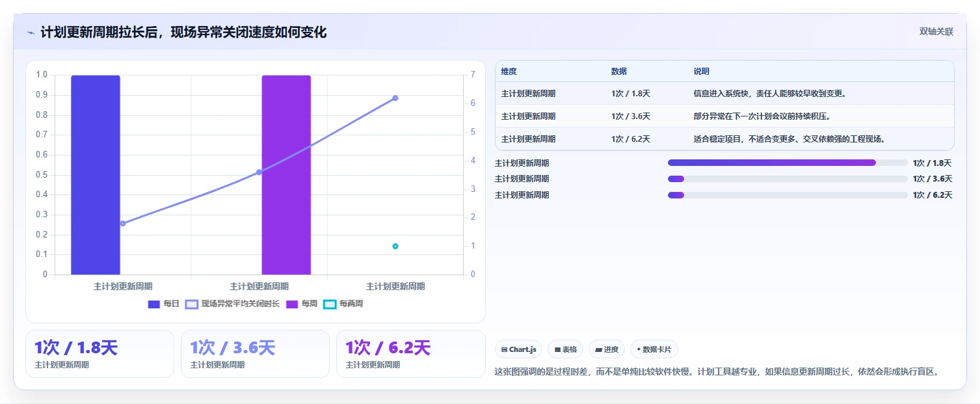
Task: Click the card title 计划更新周期拉长后，现场异常关闭速度如何变化
Action: tap(183, 33)
